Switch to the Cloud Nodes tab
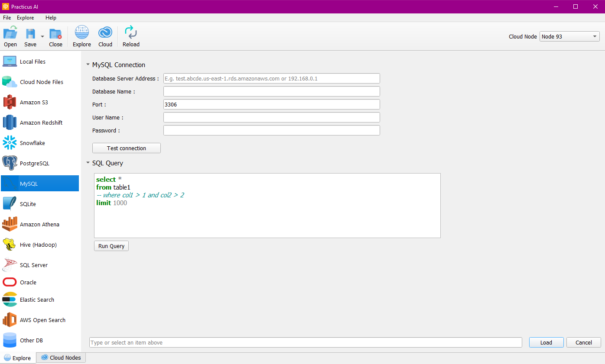The height and width of the screenshot is (364, 605). coord(61,358)
